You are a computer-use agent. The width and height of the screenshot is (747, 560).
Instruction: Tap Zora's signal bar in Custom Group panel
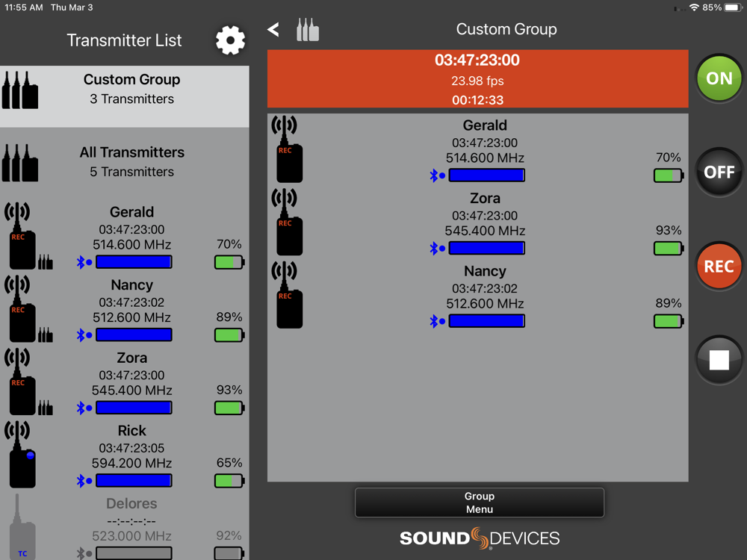tap(487, 248)
